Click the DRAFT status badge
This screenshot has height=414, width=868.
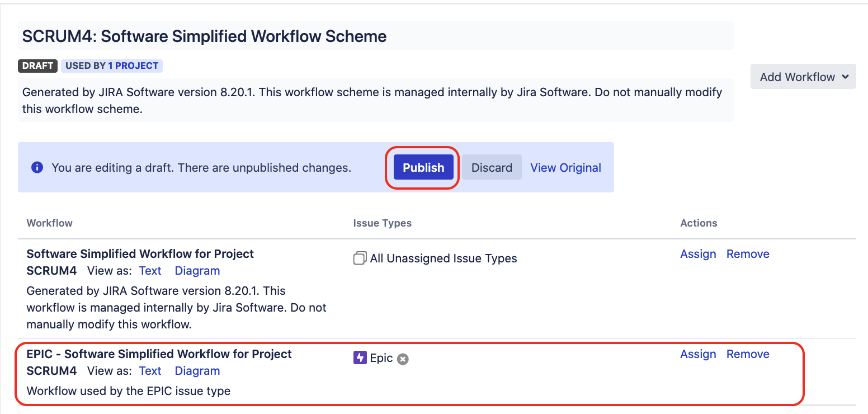(x=38, y=65)
